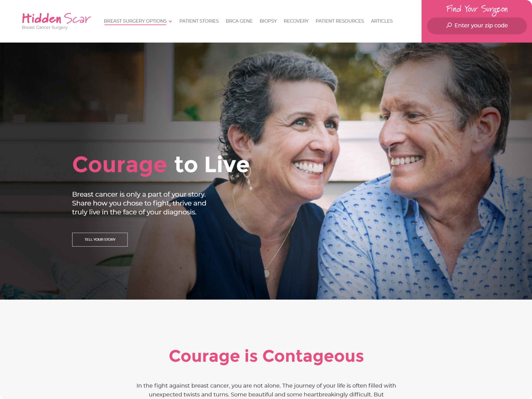This screenshot has width=532, height=399.
Task: Open the Articles page
Action: click(382, 21)
